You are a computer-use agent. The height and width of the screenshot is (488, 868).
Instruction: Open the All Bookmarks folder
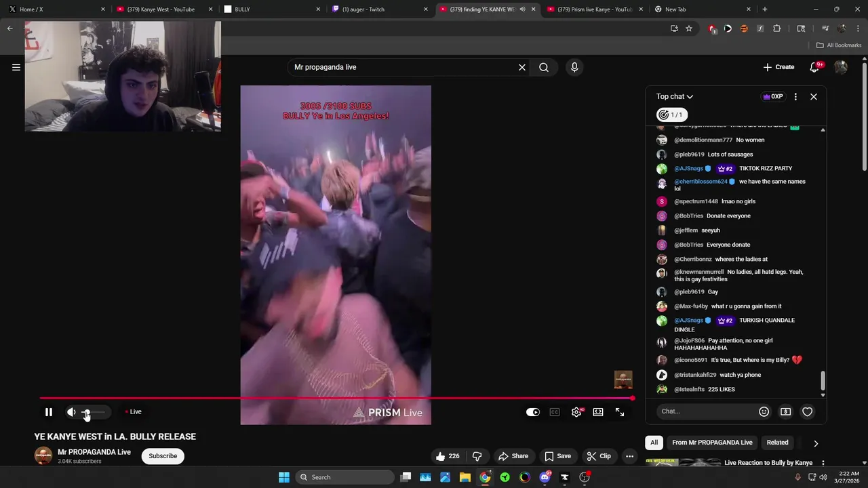pos(839,45)
